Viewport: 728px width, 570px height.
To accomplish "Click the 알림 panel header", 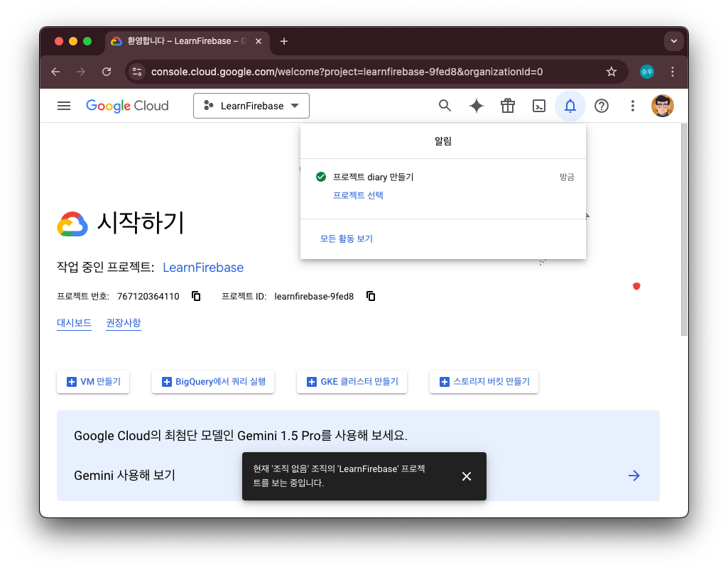I will click(x=443, y=141).
